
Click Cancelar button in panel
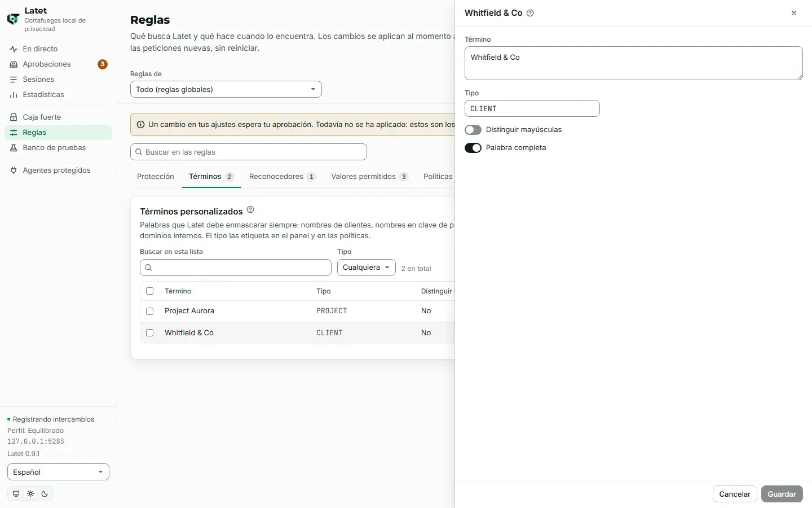pos(735,494)
